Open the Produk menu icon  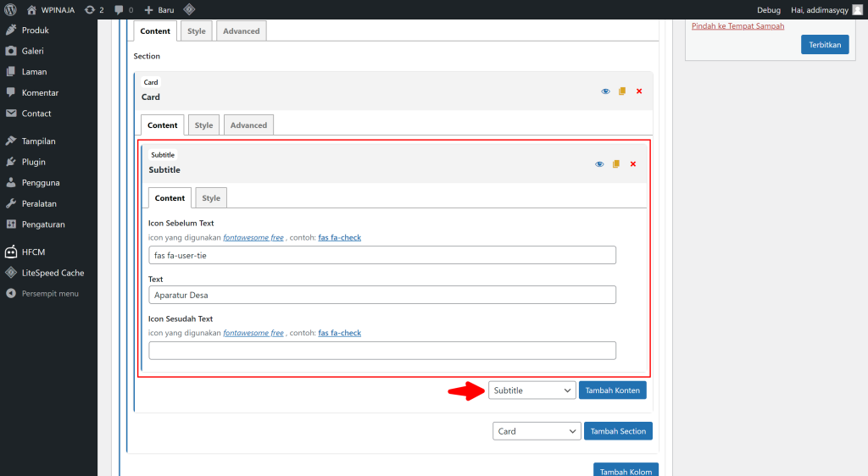pos(11,30)
